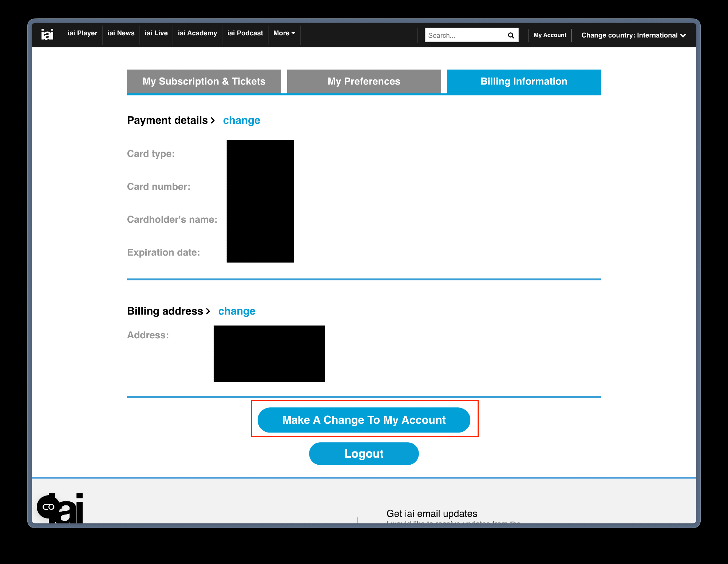The image size is (728, 564).
Task: Open iai Podcast from navbar
Action: (245, 33)
